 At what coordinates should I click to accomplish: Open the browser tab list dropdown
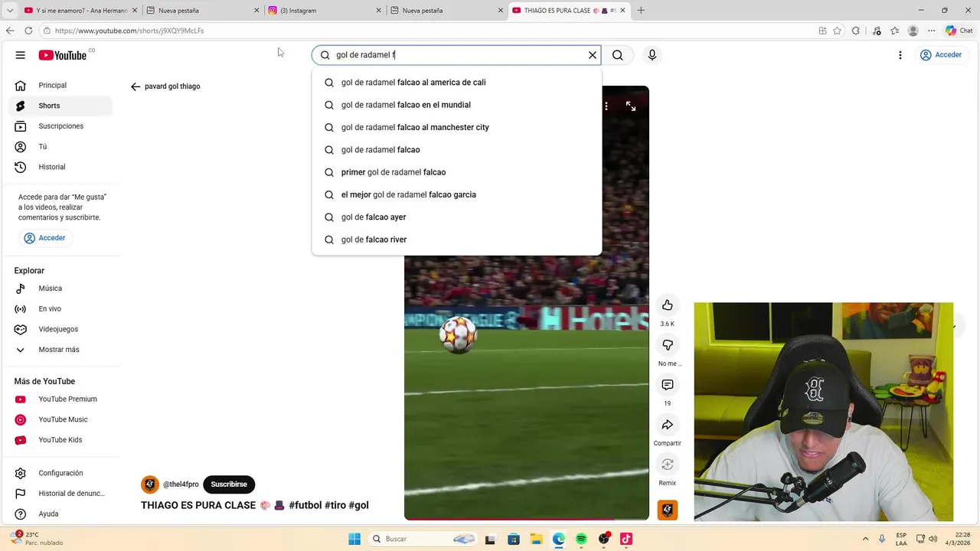[x=10, y=11]
